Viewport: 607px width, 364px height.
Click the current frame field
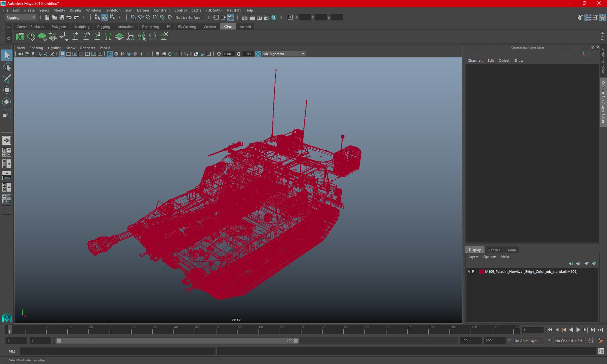(533, 330)
